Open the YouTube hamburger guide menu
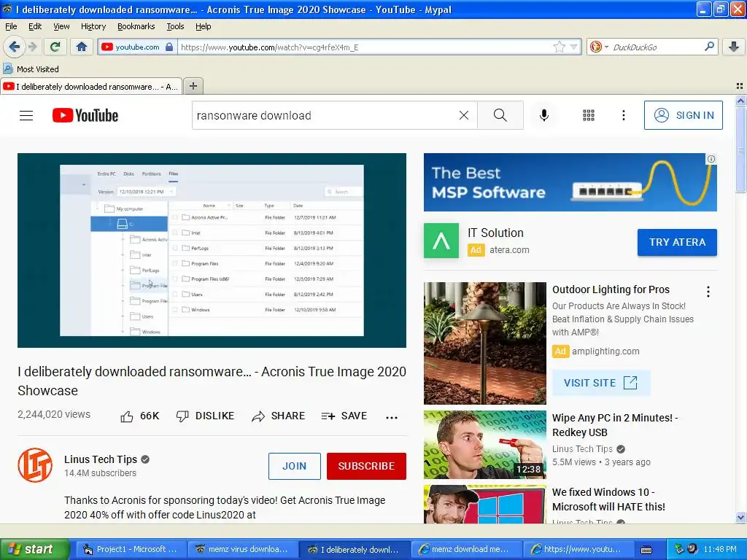This screenshot has height=560, width=747. point(26,115)
